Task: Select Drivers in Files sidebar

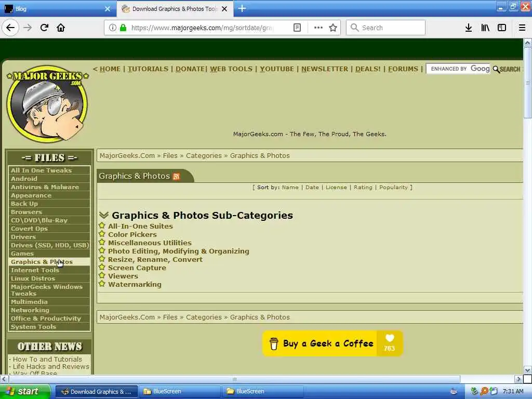Action: pos(49,237)
